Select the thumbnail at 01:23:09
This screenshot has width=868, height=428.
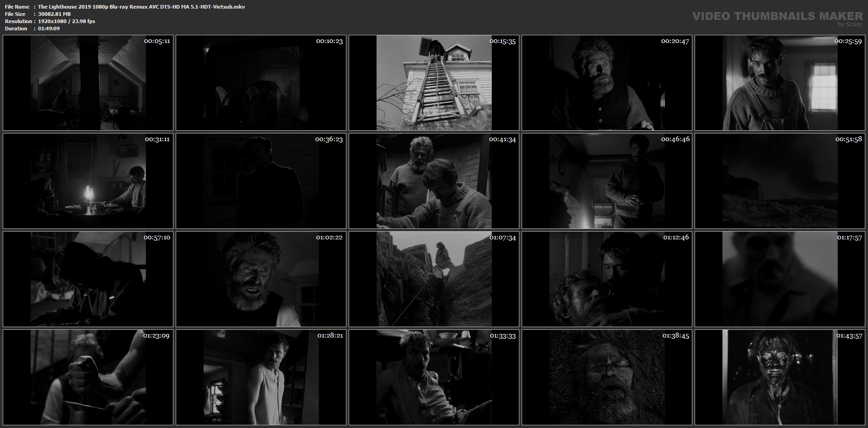click(88, 377)
